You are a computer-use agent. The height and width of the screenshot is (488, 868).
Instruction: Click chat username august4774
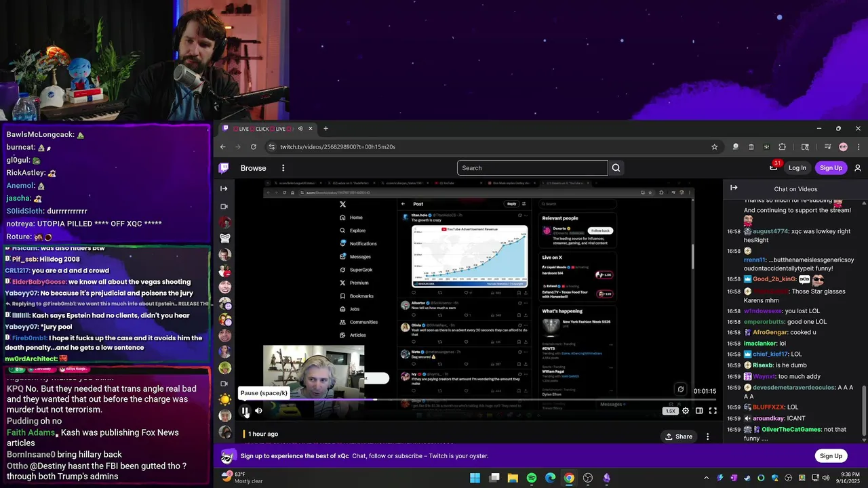[x=770, y=231]
